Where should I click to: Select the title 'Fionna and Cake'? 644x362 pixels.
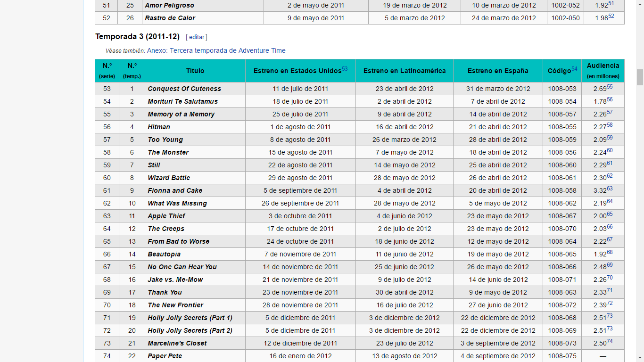[175, 190]
